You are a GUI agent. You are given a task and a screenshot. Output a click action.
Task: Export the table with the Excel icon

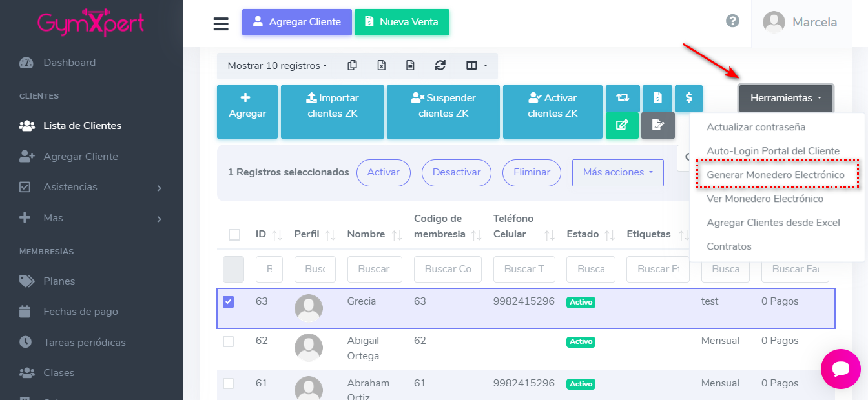pos(382,65)
